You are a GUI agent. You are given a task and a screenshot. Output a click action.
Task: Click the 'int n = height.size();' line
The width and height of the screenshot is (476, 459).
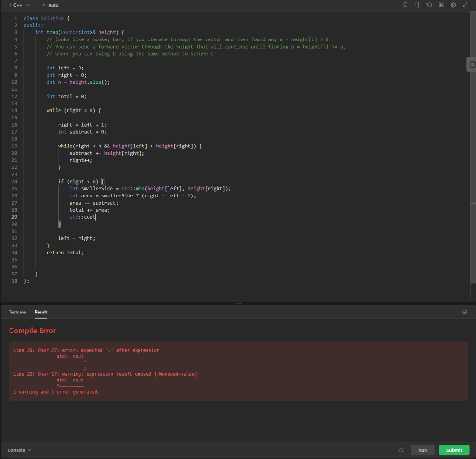click(x=78, y=82)
